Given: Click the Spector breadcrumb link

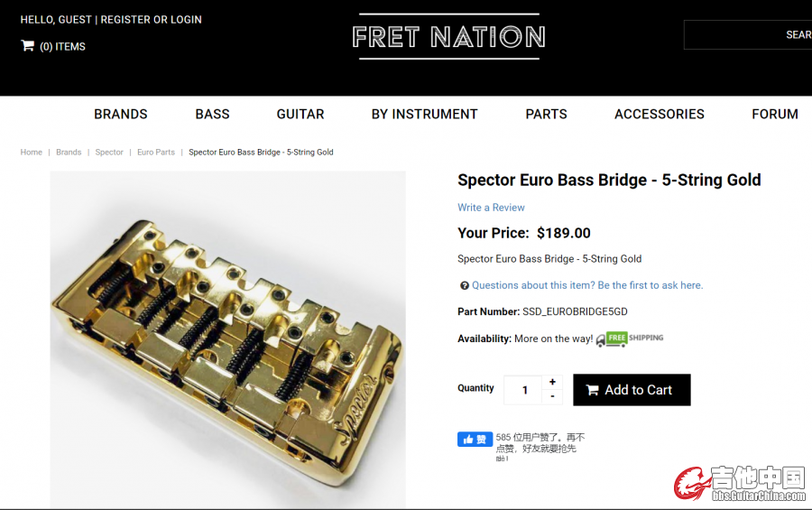Looking at the screenshot, I should (109, 153).
